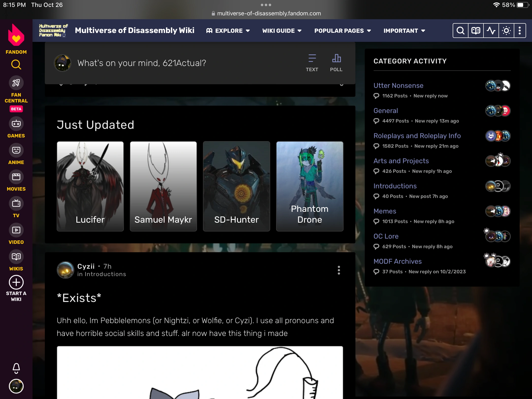The width and height of the screenshot is (532, 399).
Task: Open the SD-Hunter page thumbnail
Action: 236,186
